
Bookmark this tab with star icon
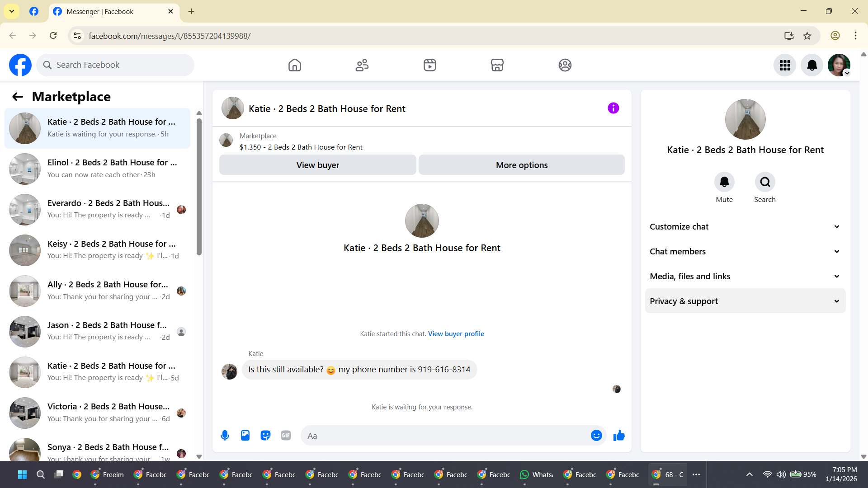(x=807, y=36)
